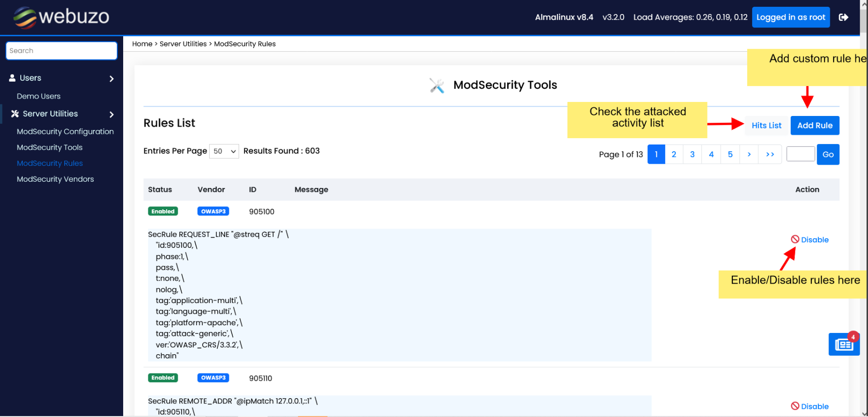
Task: Expand the Users sidebar chevron
Action: 112,79
